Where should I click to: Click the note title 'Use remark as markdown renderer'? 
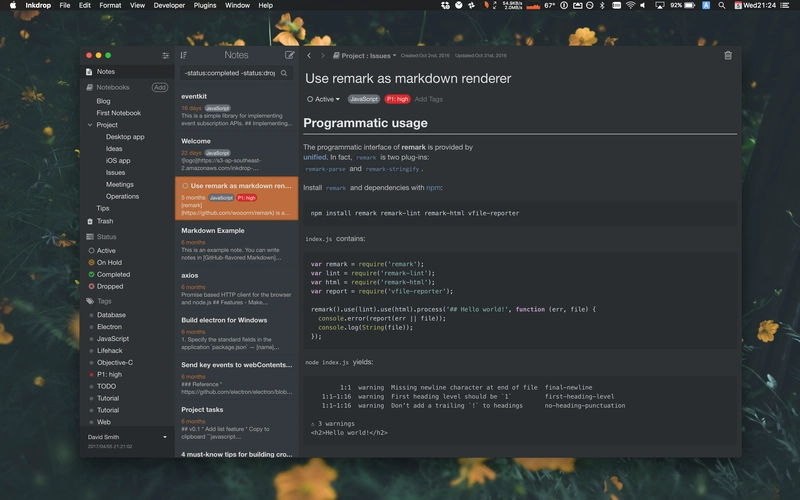click(x=408, y=79)
